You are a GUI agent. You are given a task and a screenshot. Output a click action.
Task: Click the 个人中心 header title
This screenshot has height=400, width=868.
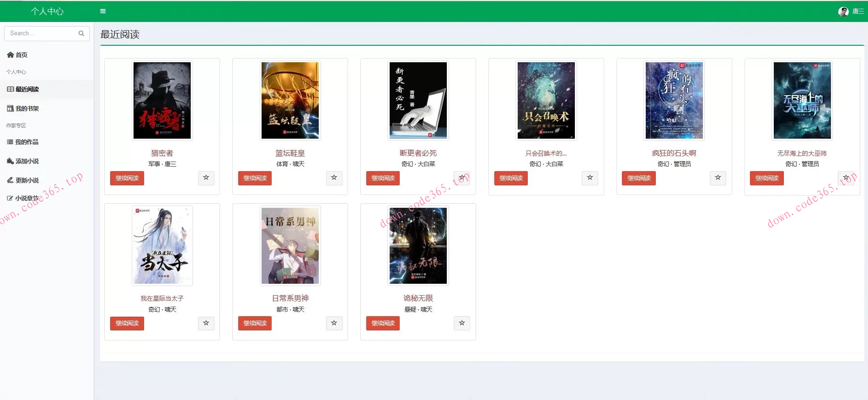point(47,11)
